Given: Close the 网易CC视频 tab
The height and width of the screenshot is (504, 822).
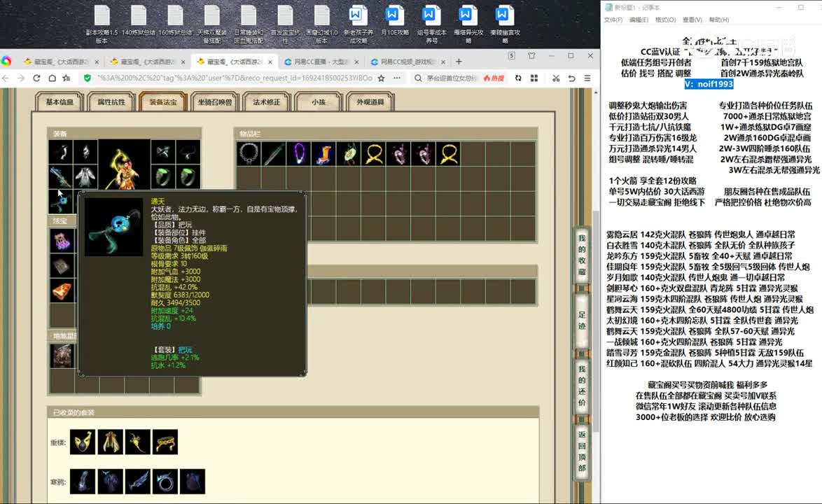Looking at the screenshot, I should coord(443,62).
